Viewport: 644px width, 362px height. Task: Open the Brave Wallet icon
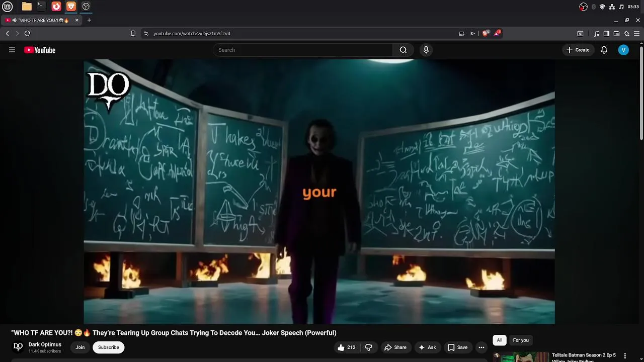pos(616,34)
